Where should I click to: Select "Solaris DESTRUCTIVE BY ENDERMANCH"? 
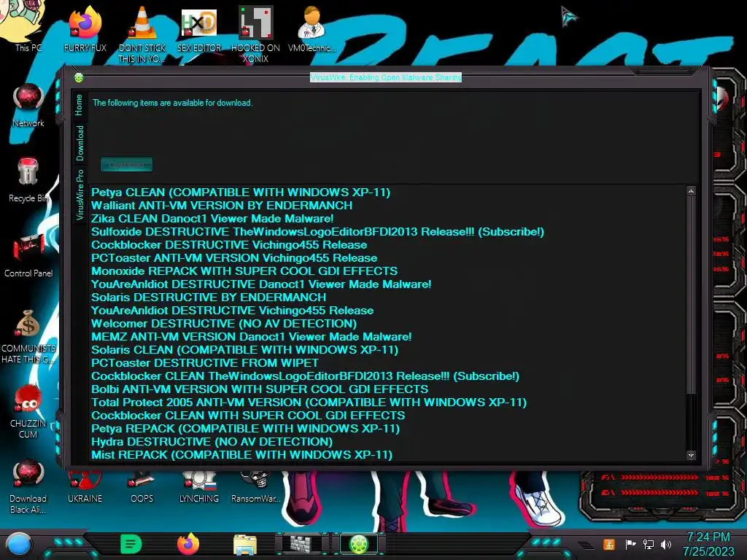pyautogui.click(x=209, y=297)
